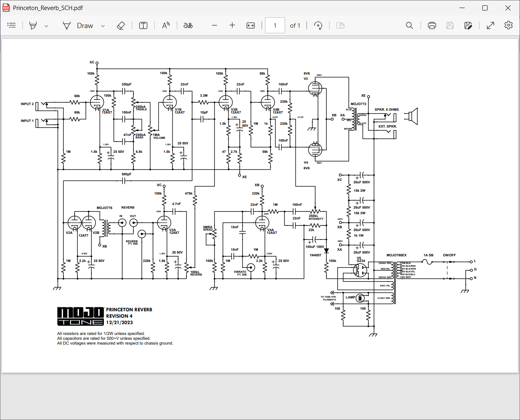Click the 'TO TUBE HTR. FILAMENTS' label
520x420 pixels.
point(328,298)
